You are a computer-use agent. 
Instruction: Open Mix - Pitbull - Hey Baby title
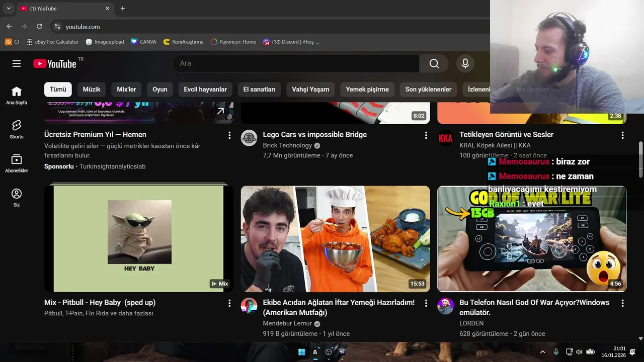tap(100, 303)
